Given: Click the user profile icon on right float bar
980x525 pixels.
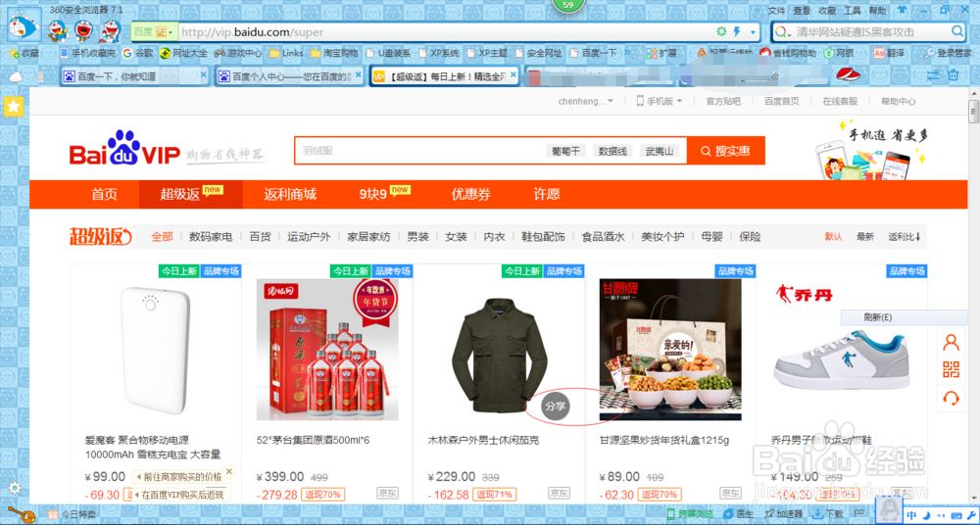Looking at the screenshot, I should (x=952, y=343).
